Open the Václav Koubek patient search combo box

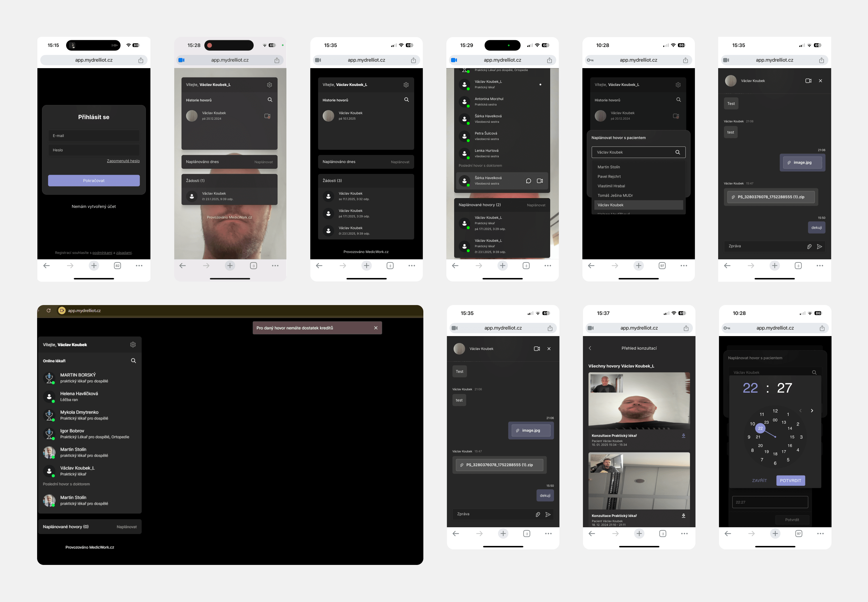tap(638, 152)
